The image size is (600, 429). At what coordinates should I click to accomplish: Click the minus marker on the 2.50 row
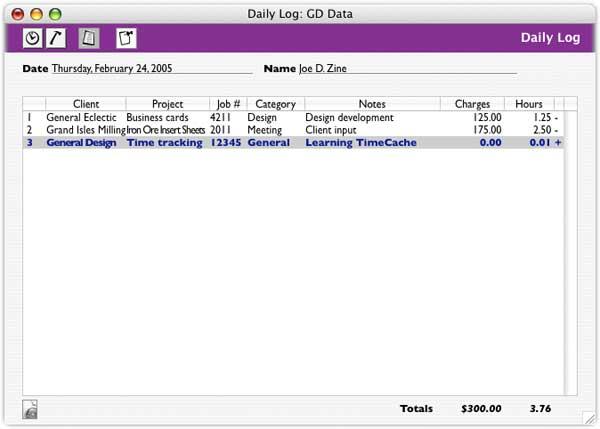pyautogui.click(x=556, y=130)
